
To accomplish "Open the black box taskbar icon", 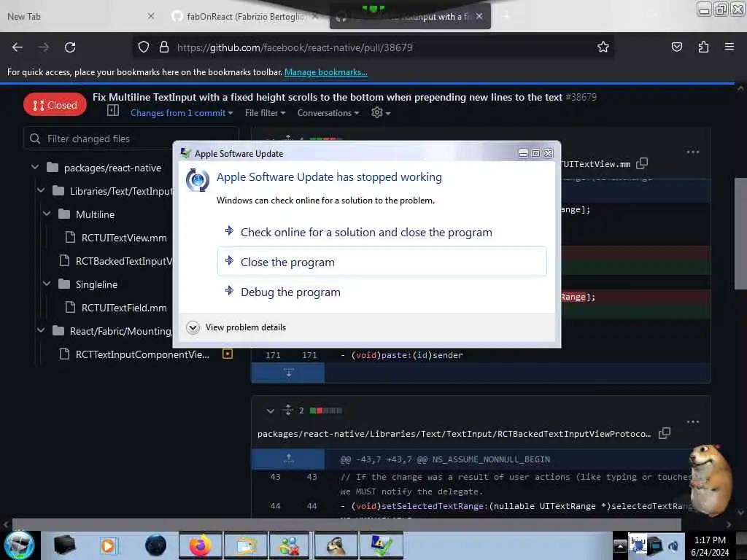I will tap(64, 545).
